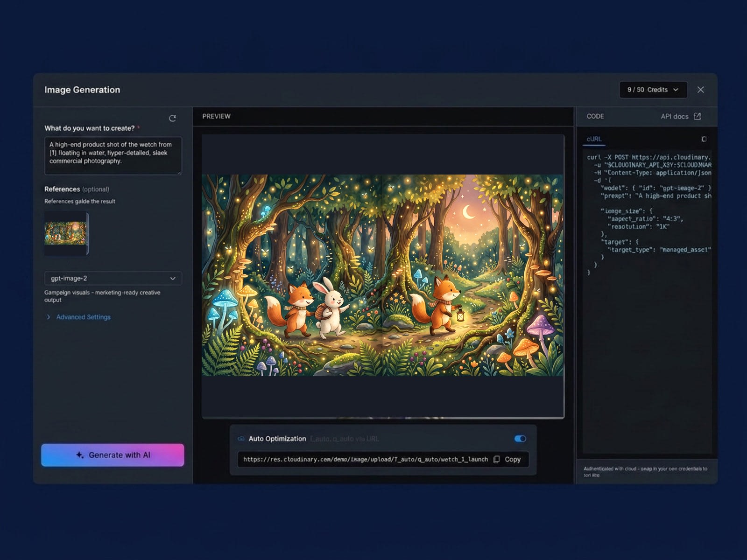The height and width of the screenshot is (560, 747).
Task: Toggle the Auto Optimization switch
Action: click(x=520, y=439)
